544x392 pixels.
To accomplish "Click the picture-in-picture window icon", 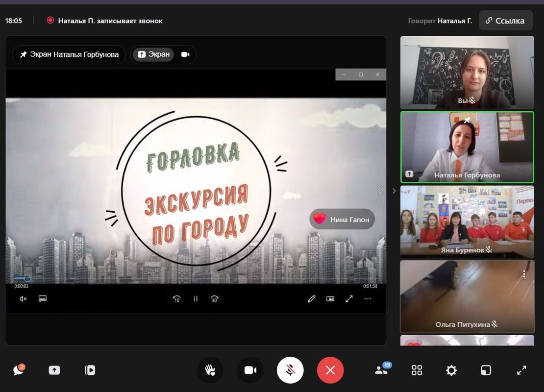I will [x=486, y=370].
